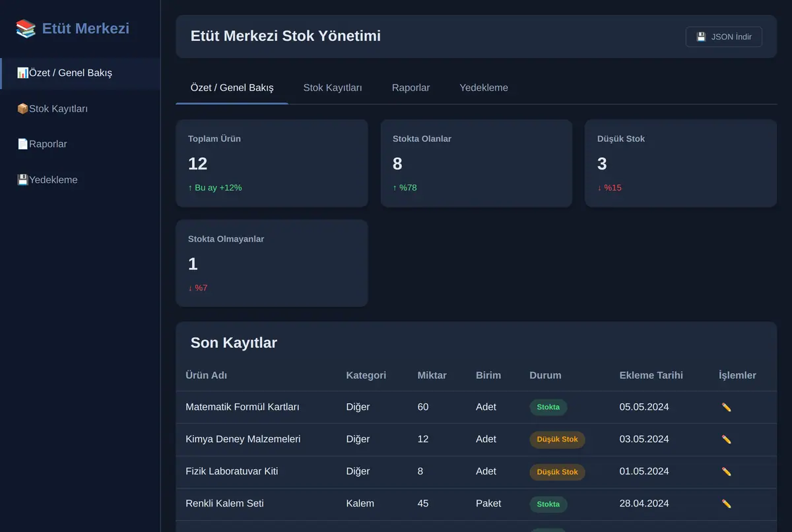
Task: Select the Yedekleme tab
Action: point(484,88)
